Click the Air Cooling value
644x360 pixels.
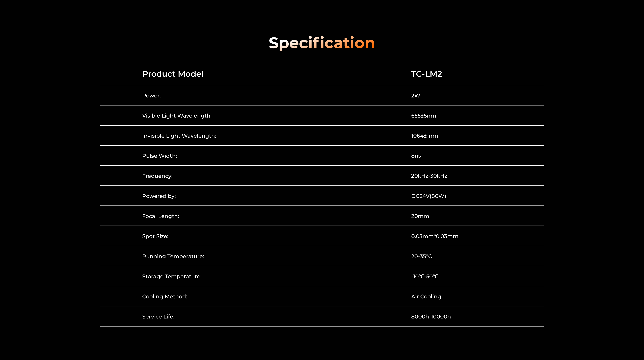point(426,297)
